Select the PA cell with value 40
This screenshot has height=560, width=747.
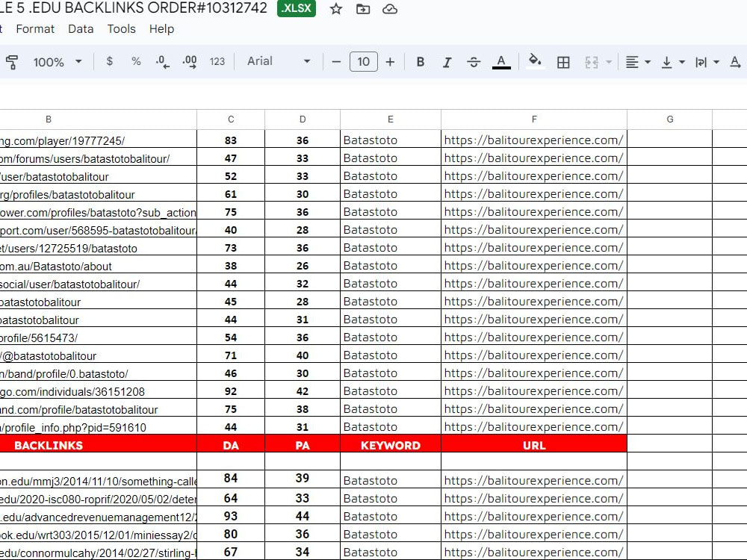coord(303,355)
